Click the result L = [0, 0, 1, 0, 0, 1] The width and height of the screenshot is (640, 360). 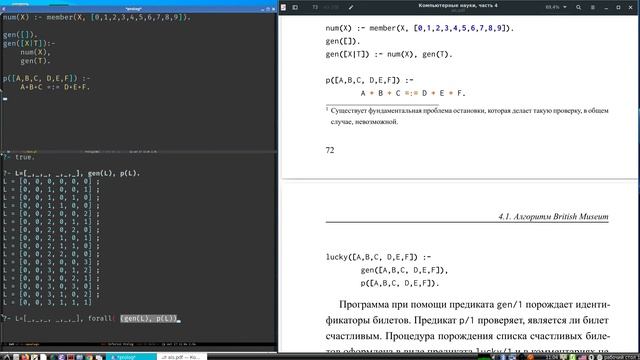(x=51, y=189)
